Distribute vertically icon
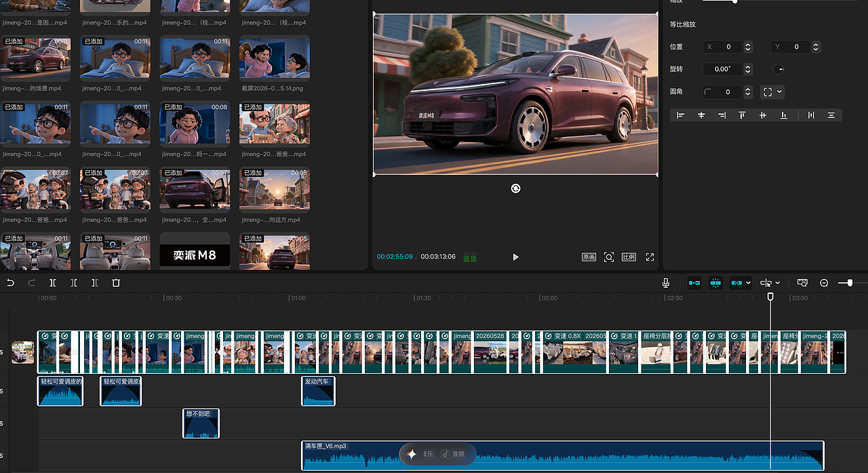Screen dimensions: 868x473 831,115
